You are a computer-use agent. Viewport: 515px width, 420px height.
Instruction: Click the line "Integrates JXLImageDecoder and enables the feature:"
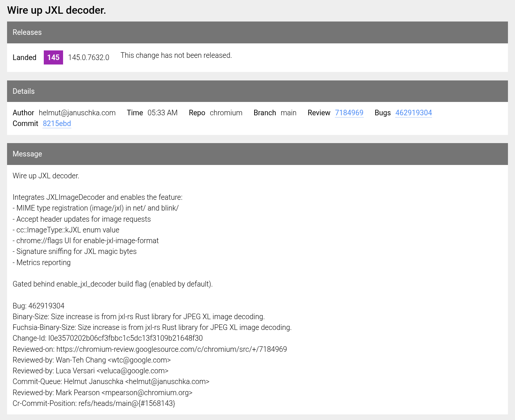(x=98, y=197)
